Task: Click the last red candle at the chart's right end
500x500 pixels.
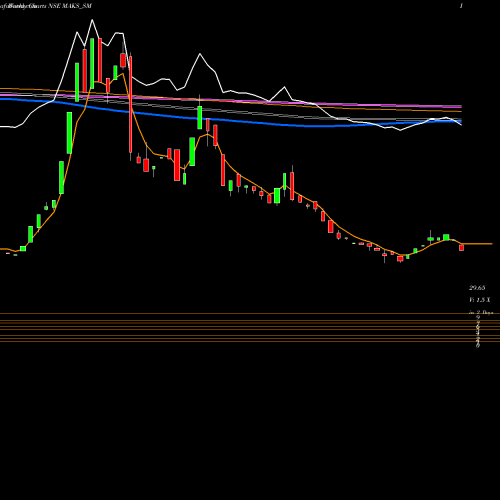Action: 461,248
